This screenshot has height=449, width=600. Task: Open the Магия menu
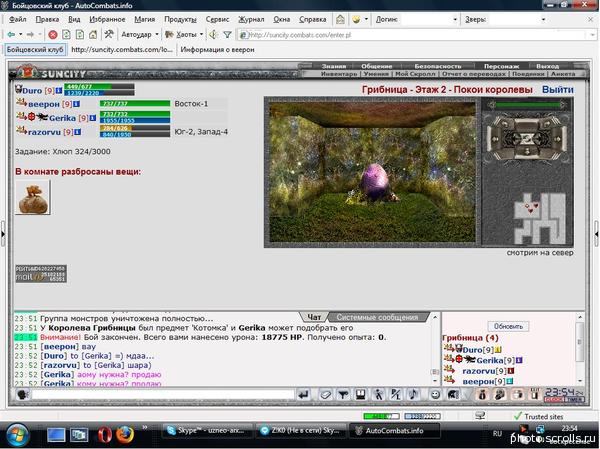click(x=145, y=19)
